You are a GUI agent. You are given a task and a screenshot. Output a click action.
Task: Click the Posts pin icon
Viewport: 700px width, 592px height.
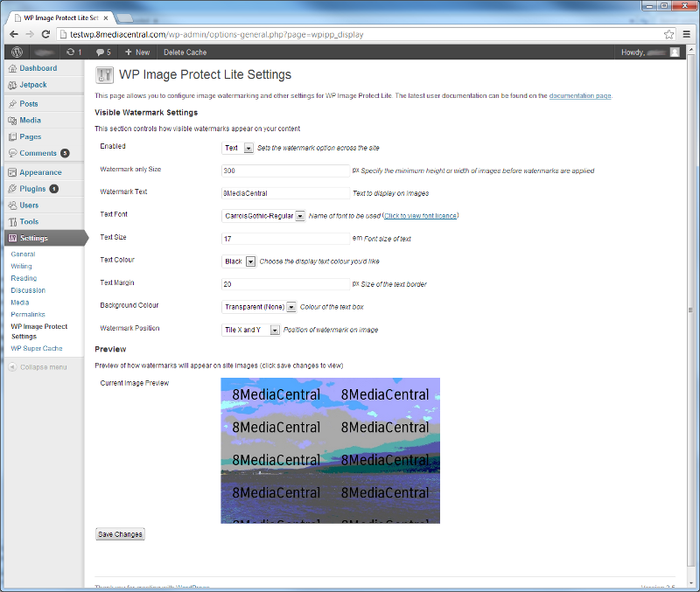click(x=12, y=104)
